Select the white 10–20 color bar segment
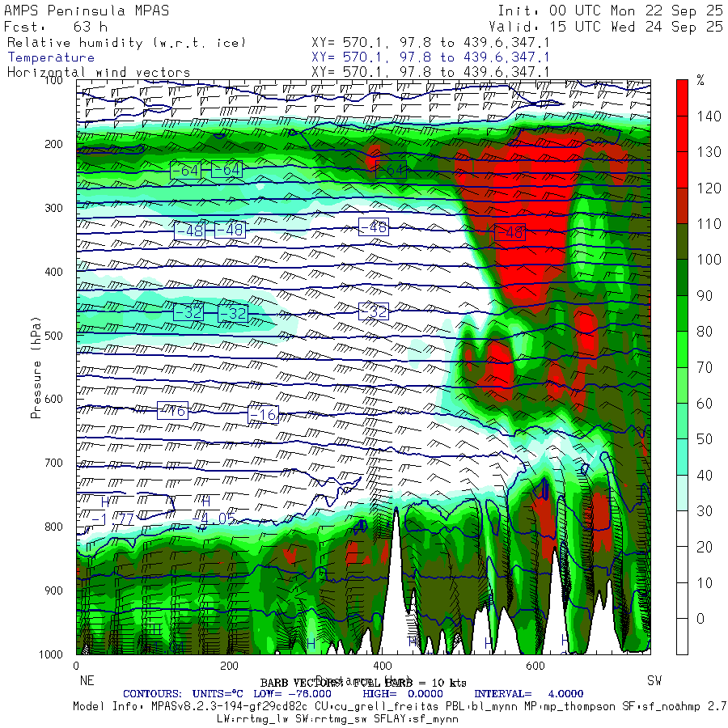Screen dimensions: 728x728 click(x=682, y=565)
